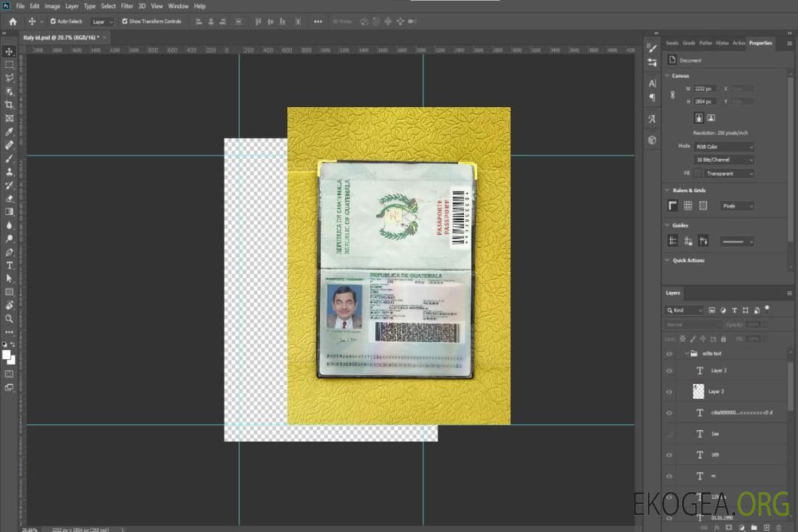Uncheck Show Transform Controls

click(125, 21)
